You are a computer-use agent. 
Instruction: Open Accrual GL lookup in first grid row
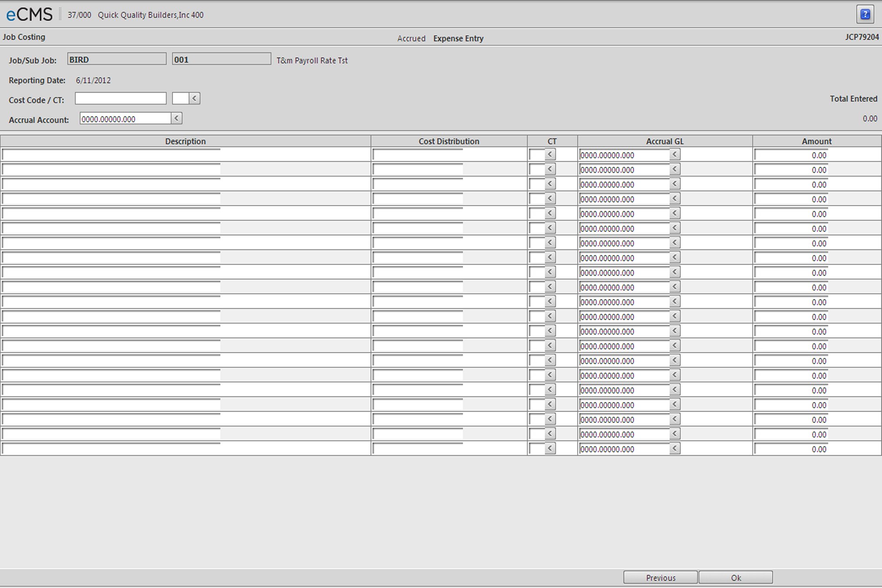pos(675,155)
